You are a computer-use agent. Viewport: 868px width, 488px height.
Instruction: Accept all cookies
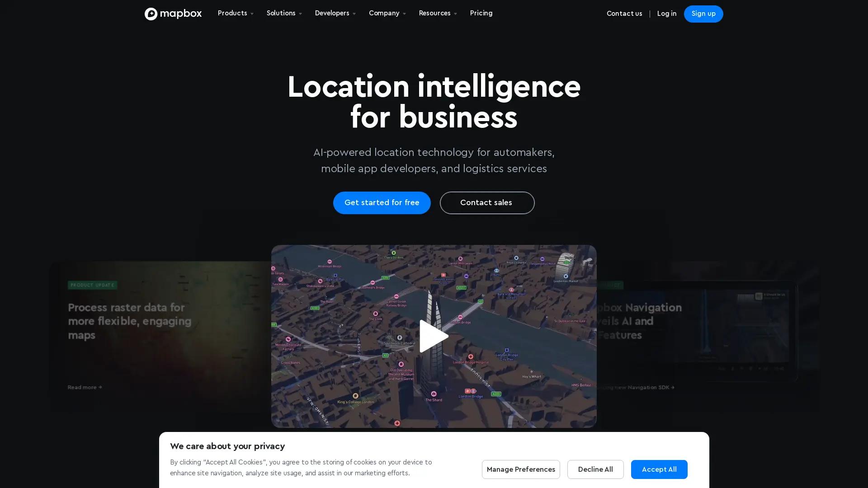(659, 469)
